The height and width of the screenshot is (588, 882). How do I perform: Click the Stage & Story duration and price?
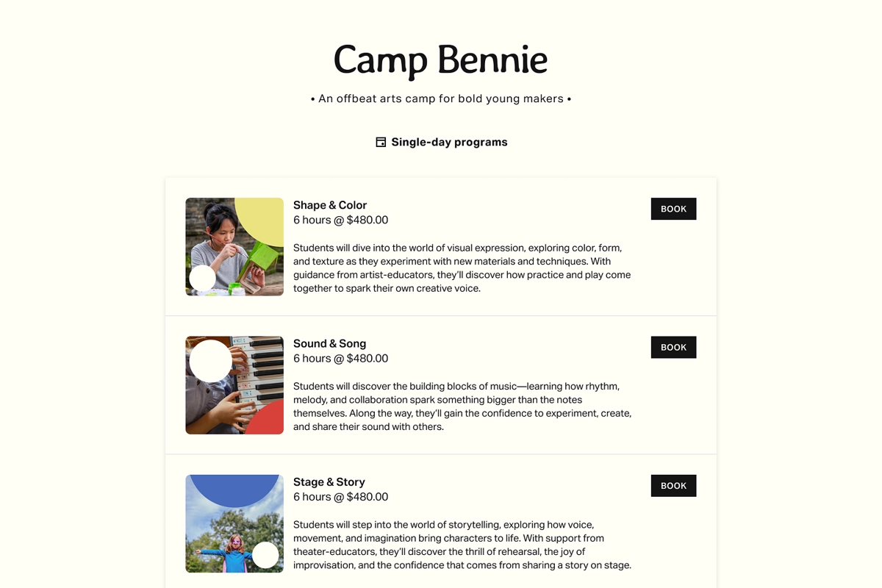click(x=340, y=497)
